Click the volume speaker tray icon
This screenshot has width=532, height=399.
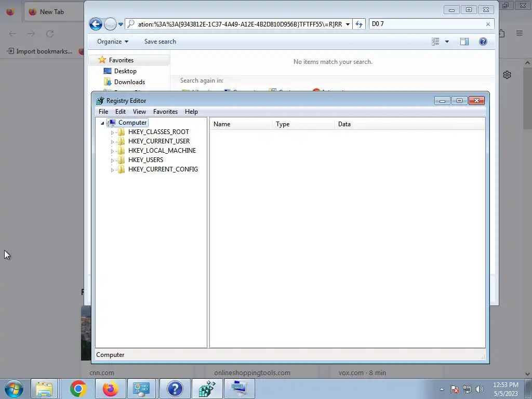tap(480, 389)
